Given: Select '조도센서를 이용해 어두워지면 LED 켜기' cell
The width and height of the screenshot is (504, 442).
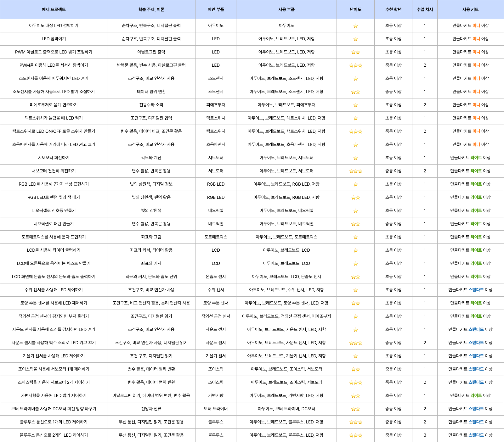Looking at the screenshot, I should click(x=54, y=78).
